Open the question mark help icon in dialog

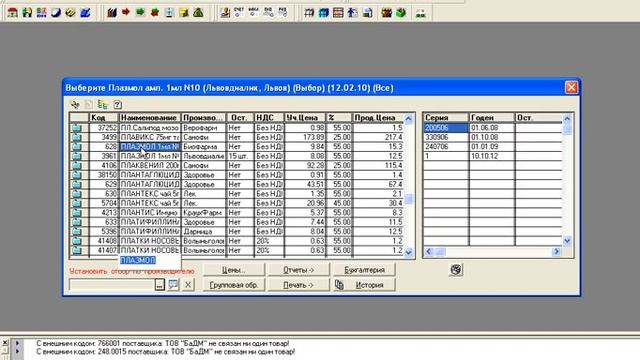(x=118, y=104)
